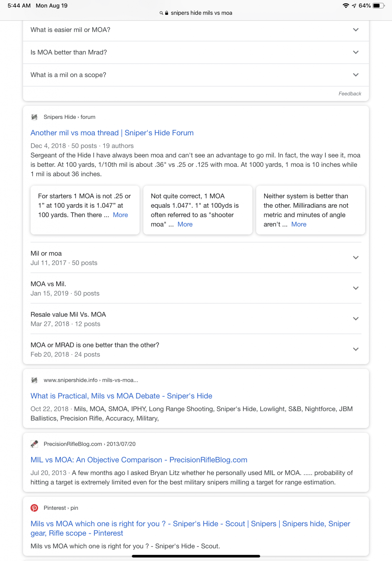Tap the search magnifier icon in address bar
This screenshot has height=561, width=392.
pos(161,13)
